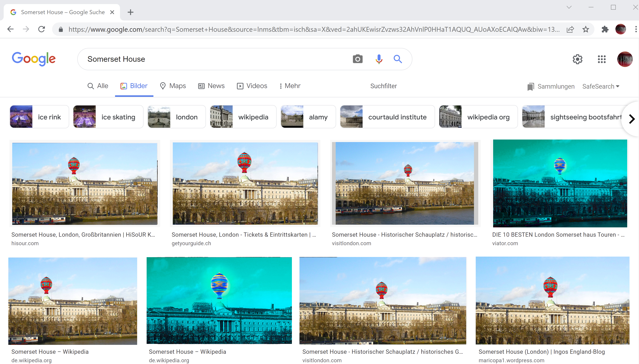Image resolution: width=639 pixels, height=364 pixels.
Task: Reload the current page
Action: click(41, 29)
